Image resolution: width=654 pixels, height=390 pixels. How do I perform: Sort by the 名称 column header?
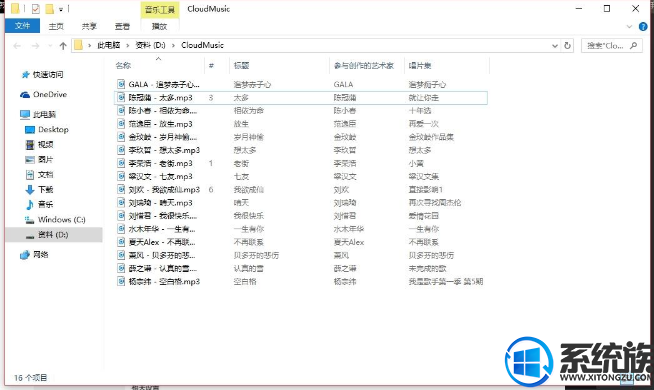pos(123,65)
